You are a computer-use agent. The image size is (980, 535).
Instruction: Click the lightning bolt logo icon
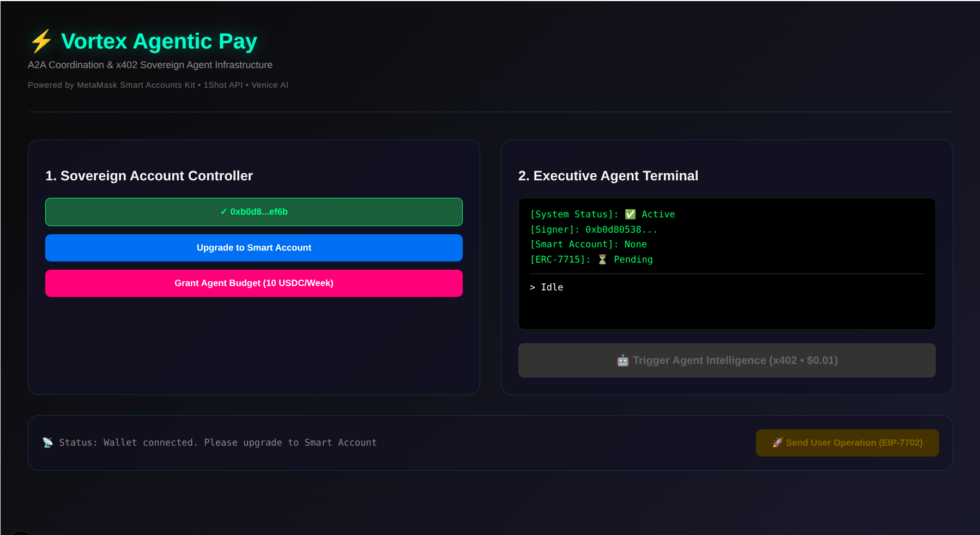coord(41,41)
